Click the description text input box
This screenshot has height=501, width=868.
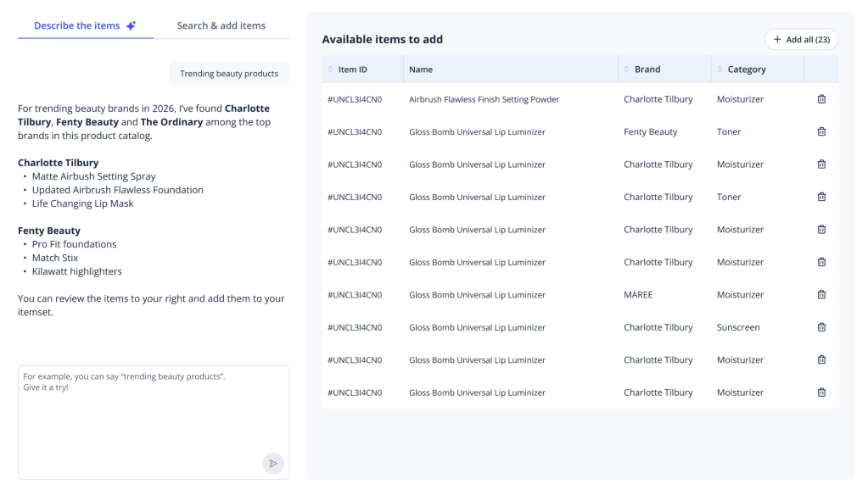154,422
